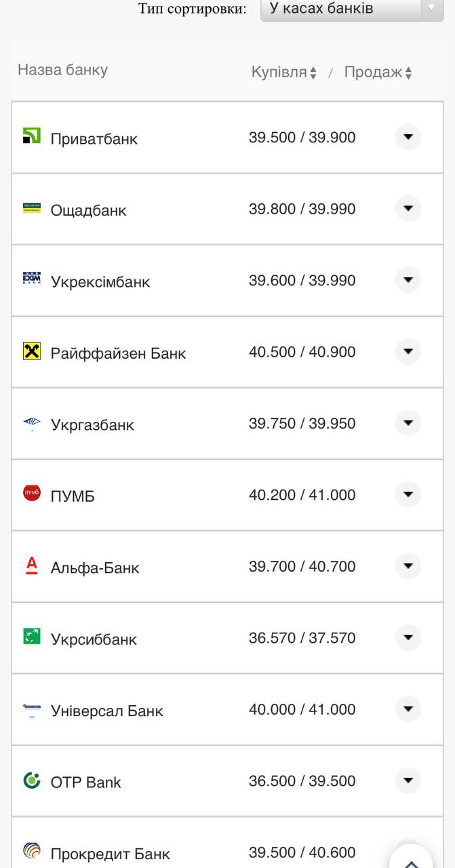Click the Ощадбанк logo icon
This screenshot has height=868, width=455.
[x=32, y=208]
